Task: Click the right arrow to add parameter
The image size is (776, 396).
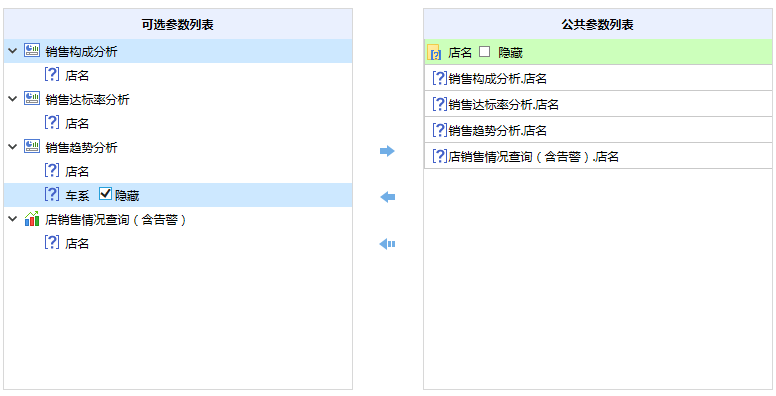Action: (387, 151)
